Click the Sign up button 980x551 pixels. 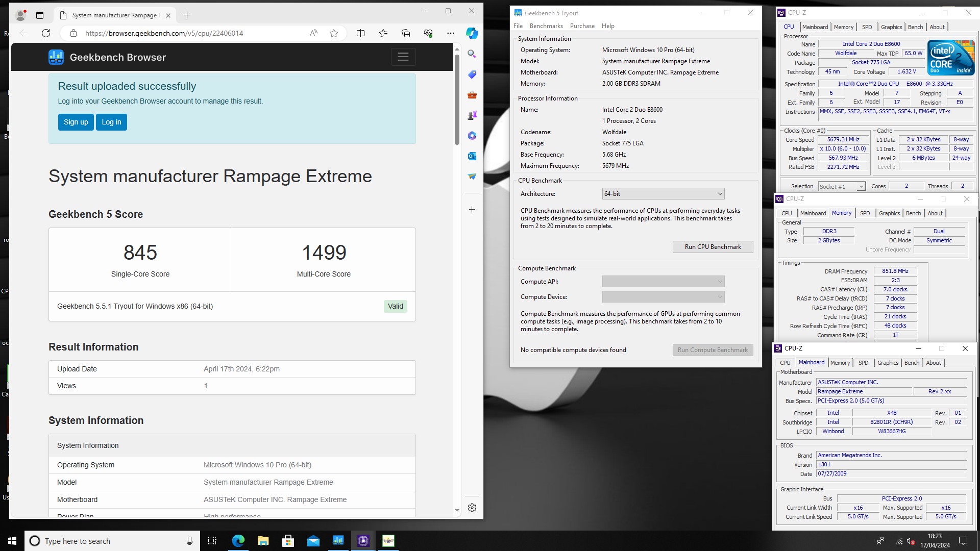pyautogui.click(x=76, y=122)
